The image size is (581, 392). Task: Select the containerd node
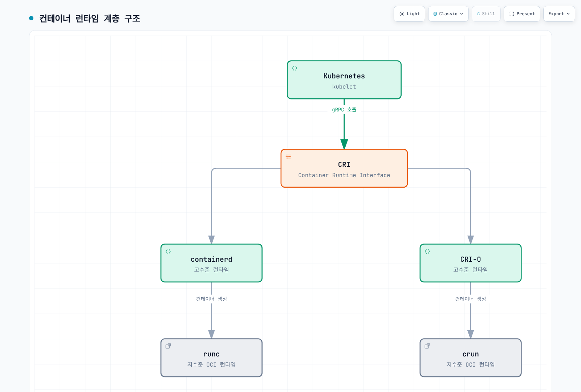(x=211, y=263)
